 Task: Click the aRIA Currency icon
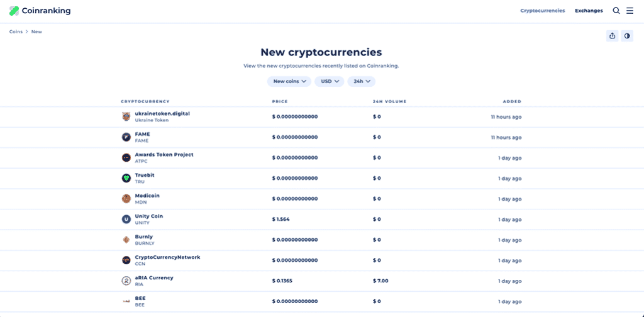click(x=126, y=281)
